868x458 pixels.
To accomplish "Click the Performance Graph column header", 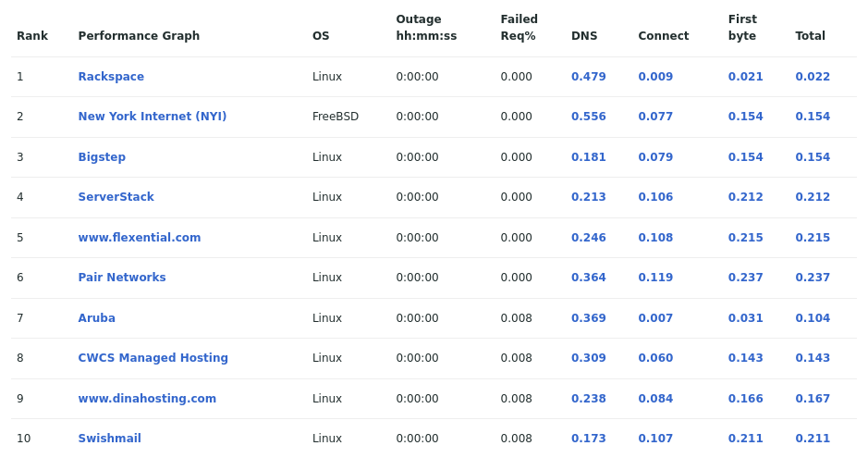I will point(139,36).
